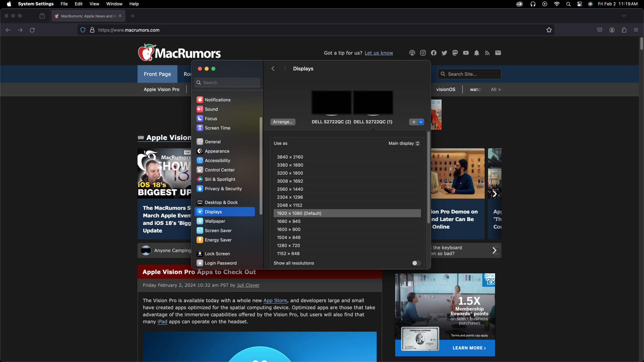Open Control Center in menu bar

580,4
